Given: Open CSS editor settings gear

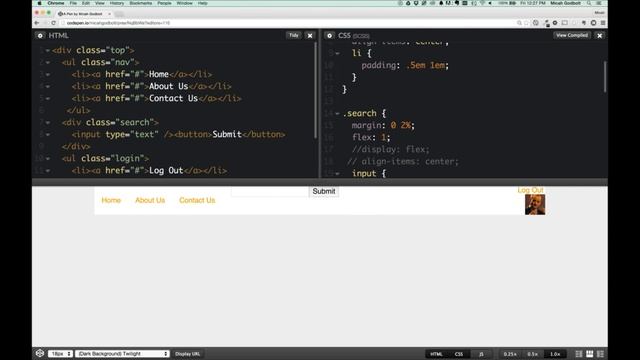Looking at the screenshot, I should [330, 36].
